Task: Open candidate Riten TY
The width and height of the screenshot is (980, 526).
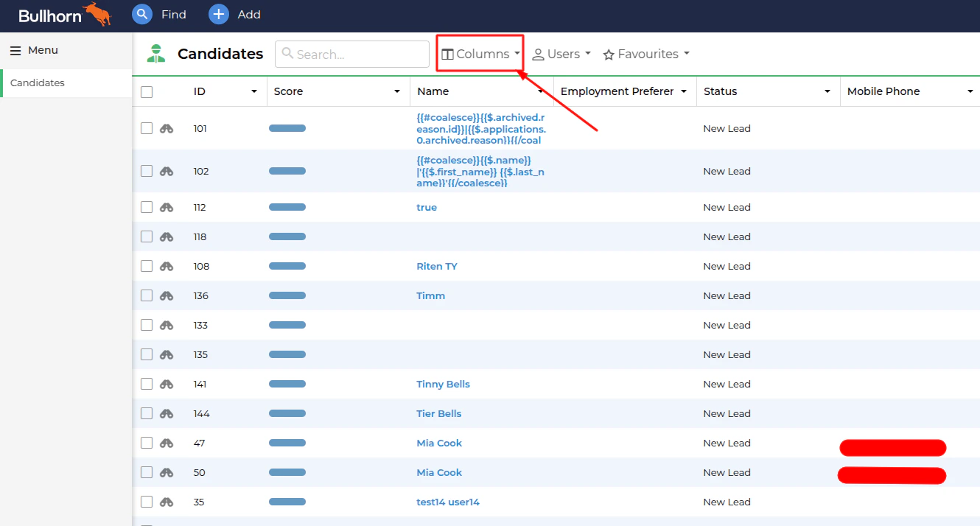Action: pyautogui.click(x=437, y=266)
